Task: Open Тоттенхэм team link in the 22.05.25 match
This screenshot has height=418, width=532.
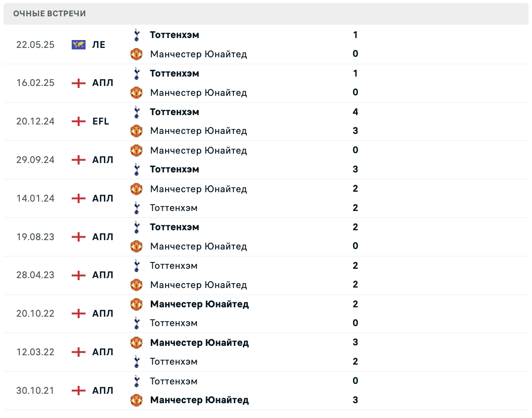Action: [175, 35]
